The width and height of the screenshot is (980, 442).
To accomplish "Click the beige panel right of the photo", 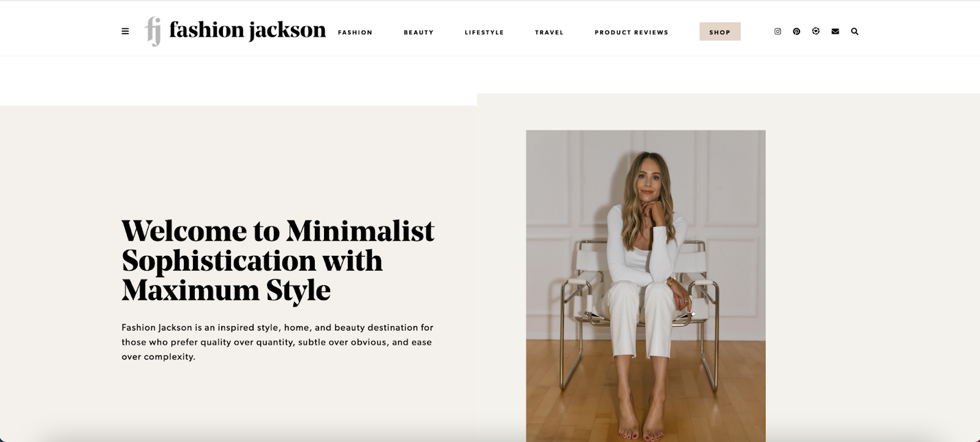I will tap(873, 268).
